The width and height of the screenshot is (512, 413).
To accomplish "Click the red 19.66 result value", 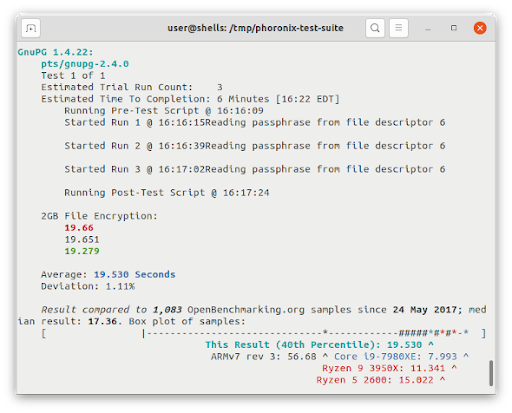I will (79, 228).
